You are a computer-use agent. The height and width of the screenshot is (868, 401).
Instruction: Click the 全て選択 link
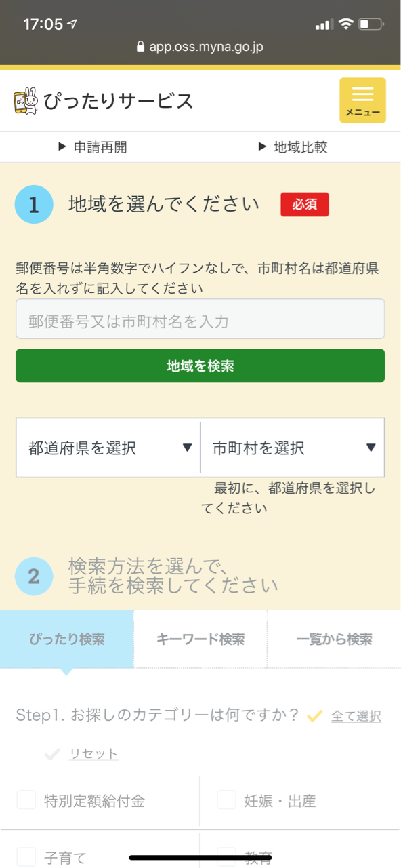(356, 716)
